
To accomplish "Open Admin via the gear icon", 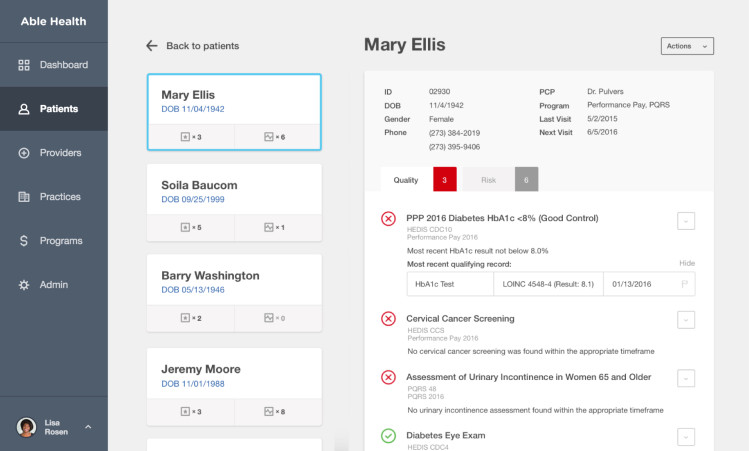I will (x=24, y=285).
